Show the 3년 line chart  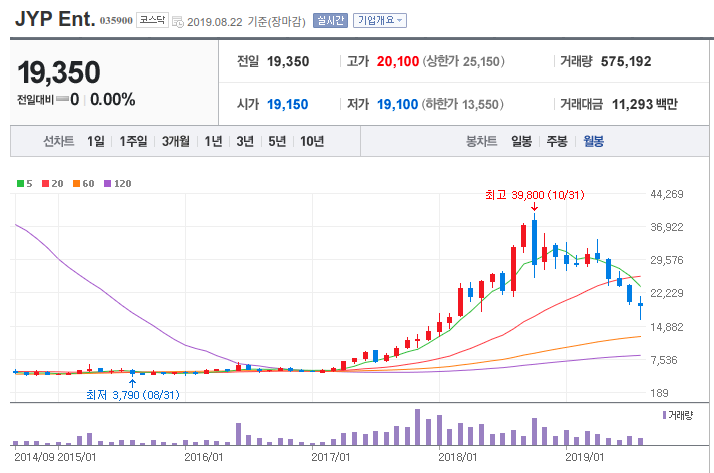pyautogui.click(x=245, y=142)
